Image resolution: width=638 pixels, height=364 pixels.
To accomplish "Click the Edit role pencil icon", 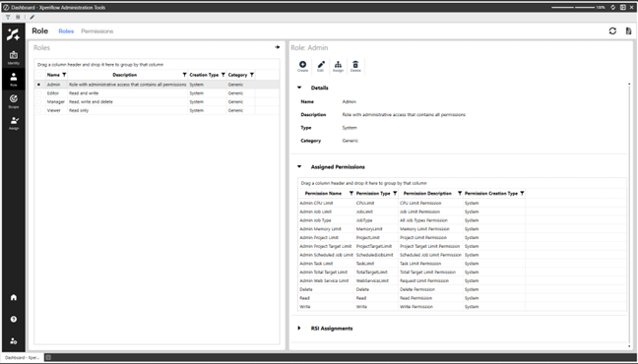I will click(321, 66).
